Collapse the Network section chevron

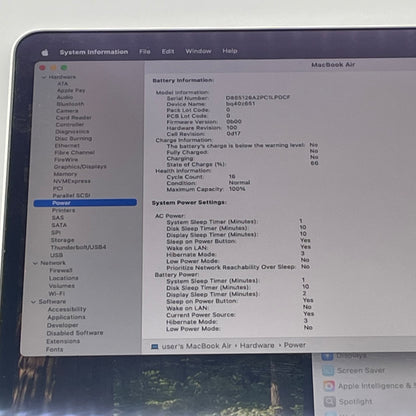pyautogui.click(x=35, y=263)
